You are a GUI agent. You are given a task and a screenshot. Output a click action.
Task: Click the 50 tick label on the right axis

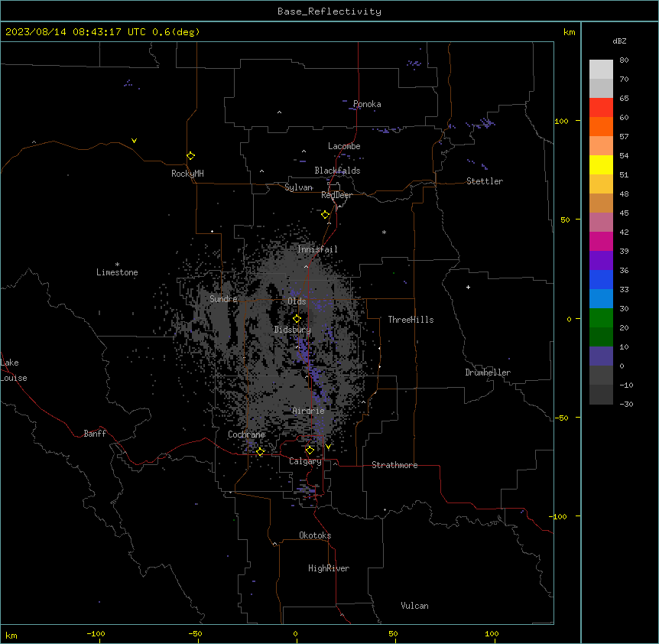[565, 220]
